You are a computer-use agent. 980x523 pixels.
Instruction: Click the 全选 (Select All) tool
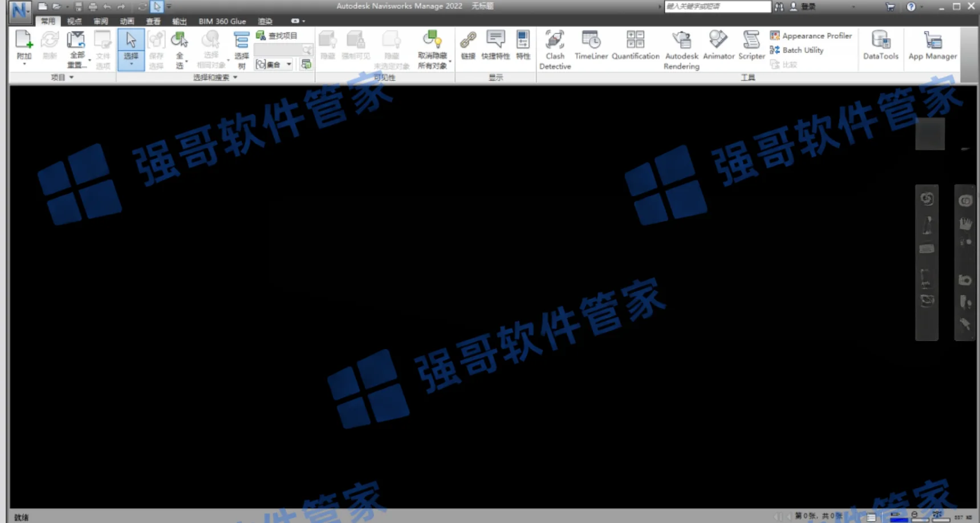pyautogui.click(x=180, y=49)
